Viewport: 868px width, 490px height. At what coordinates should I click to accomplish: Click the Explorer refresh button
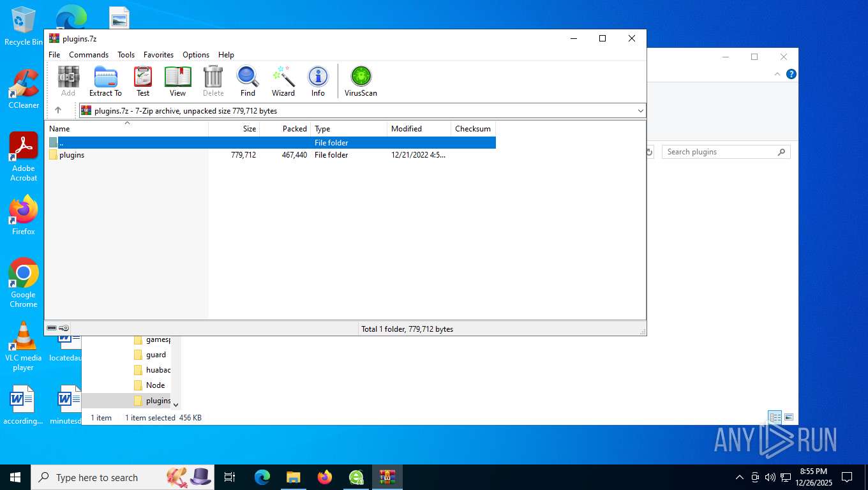click(650, 152)
